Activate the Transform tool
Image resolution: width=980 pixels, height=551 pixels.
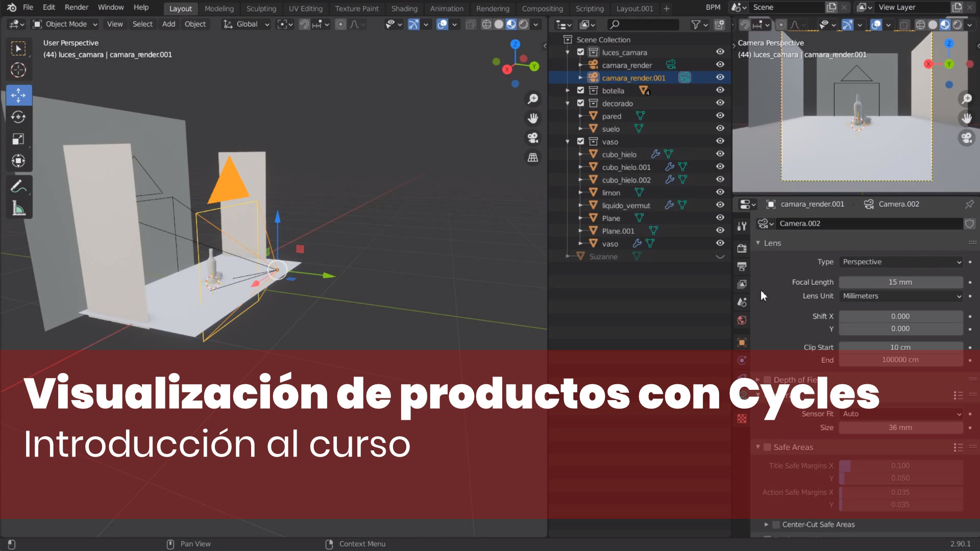coord(18,161)
